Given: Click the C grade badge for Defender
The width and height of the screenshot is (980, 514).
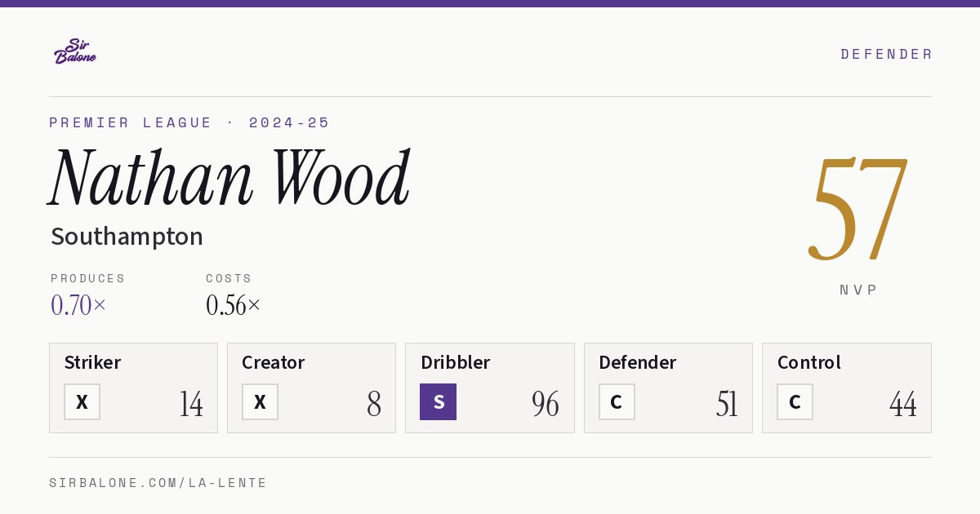Looking at the screenshot, I should tap(617, 401).
